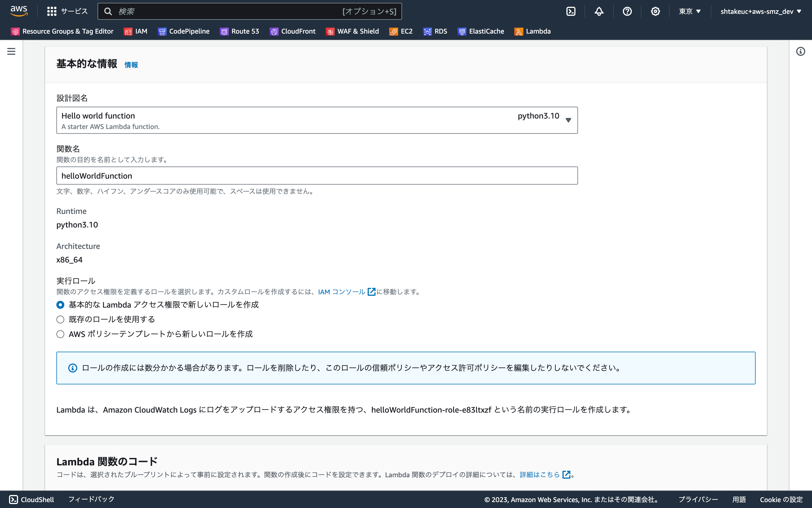Click the ElastiCache service shortcut icon
The width and height of the screenshot is (812, 508).
click(462, 32)
